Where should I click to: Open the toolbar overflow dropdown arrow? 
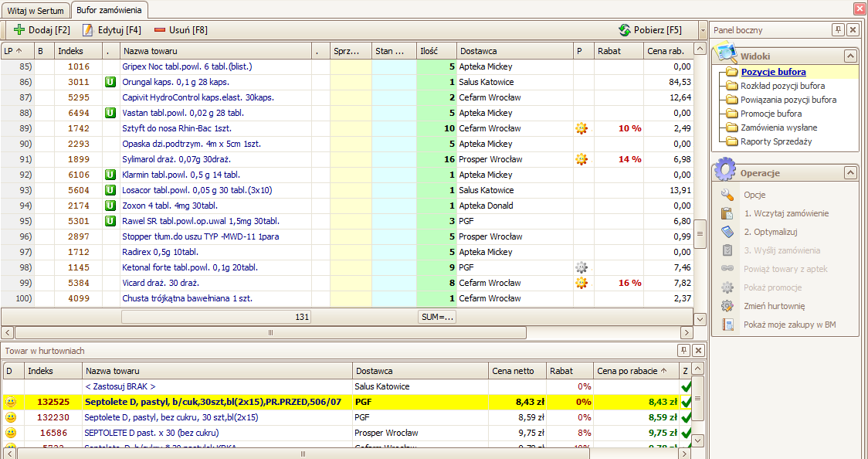701,30
